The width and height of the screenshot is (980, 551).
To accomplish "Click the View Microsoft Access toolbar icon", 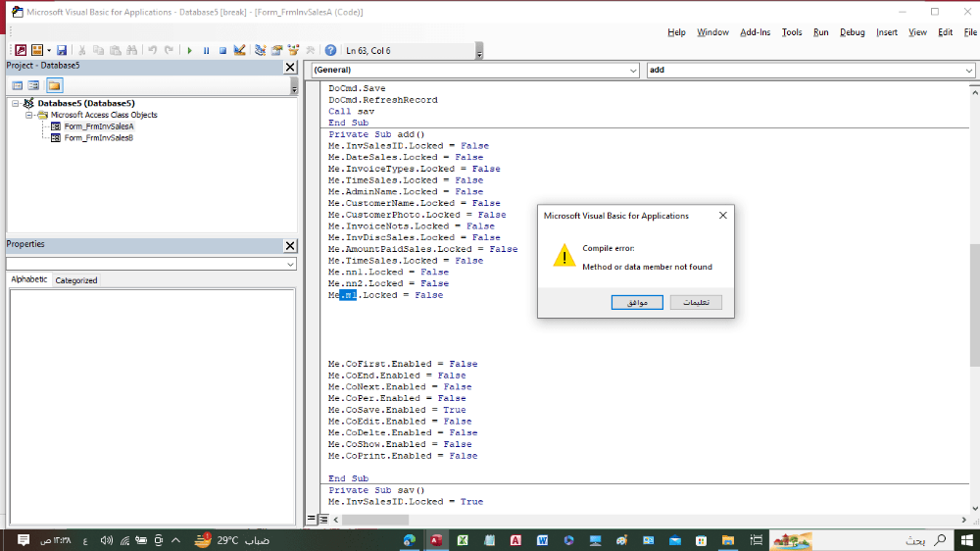I will pyautogui.click(x=21, y=50).
